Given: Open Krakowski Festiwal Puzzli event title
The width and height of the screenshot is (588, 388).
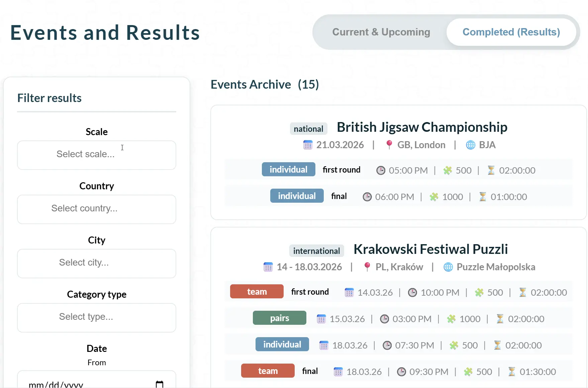Looking at the screenshot, I should point(430,250).
